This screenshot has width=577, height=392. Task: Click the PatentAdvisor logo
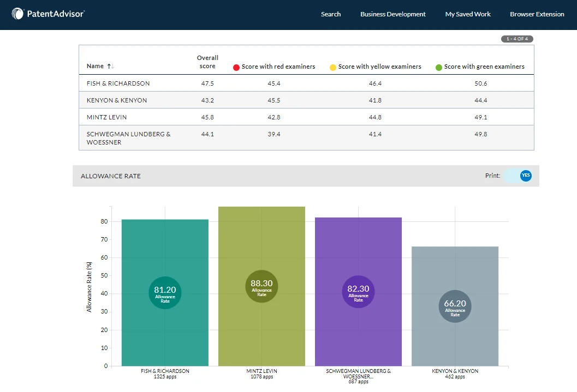[x=48, y=14]
